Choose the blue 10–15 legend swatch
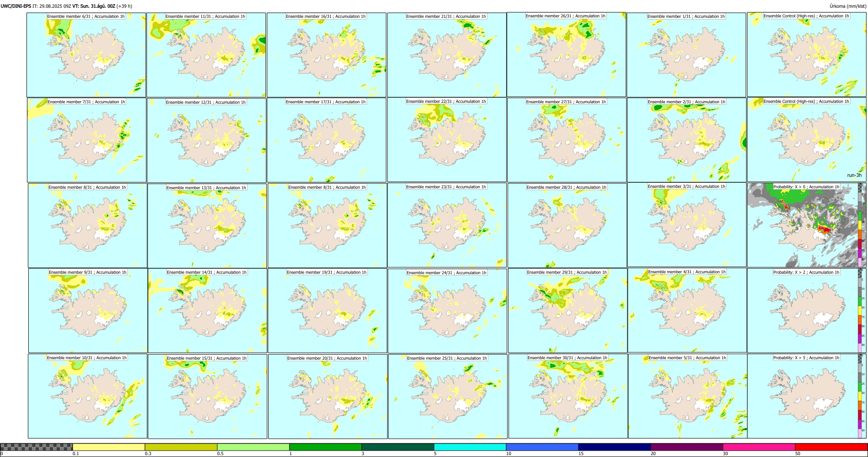 (x=542, y=447)
